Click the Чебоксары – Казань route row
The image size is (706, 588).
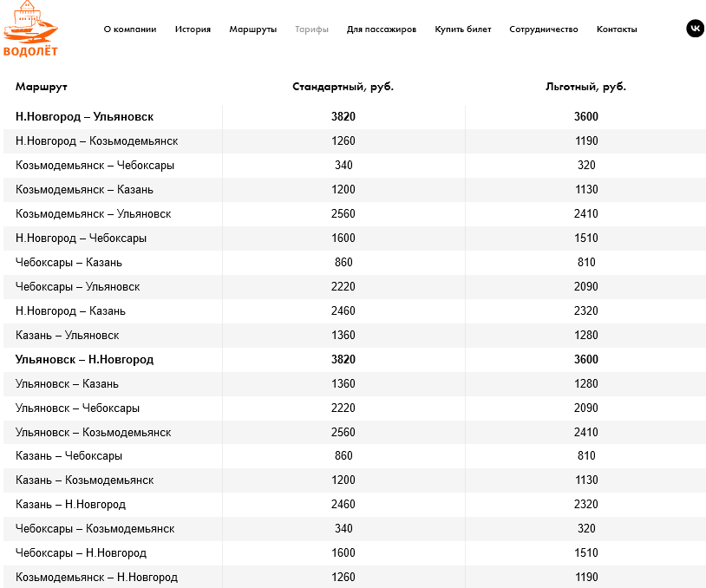click(355, 263)
